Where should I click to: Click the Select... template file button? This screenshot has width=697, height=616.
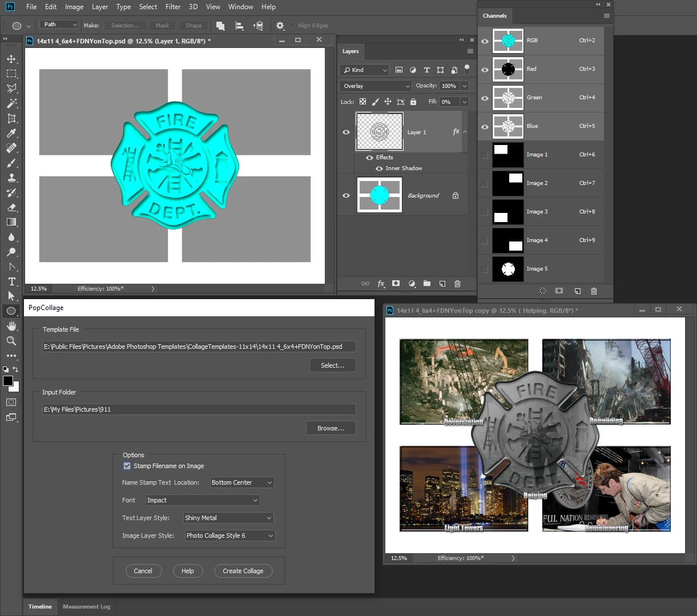pos(333,365)
